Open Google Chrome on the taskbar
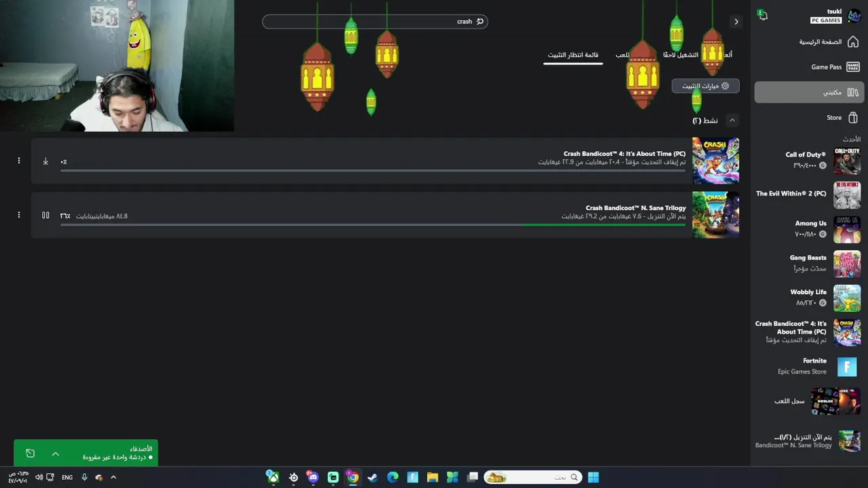 353,477
